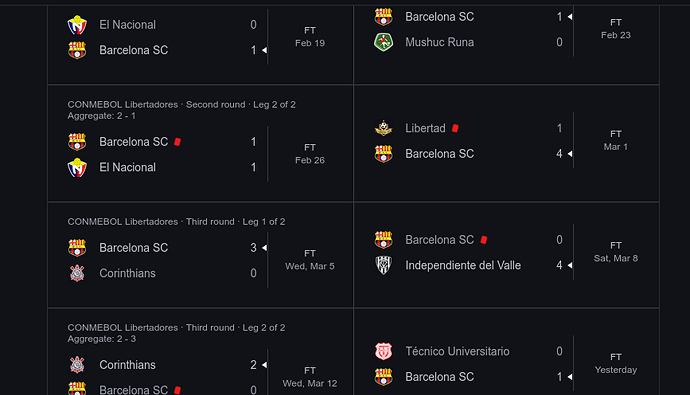Click FT Sat, Mar 8 match status
Image resolution: width=690 pixels, height=395 pixels.
click(x=616, y=252)
